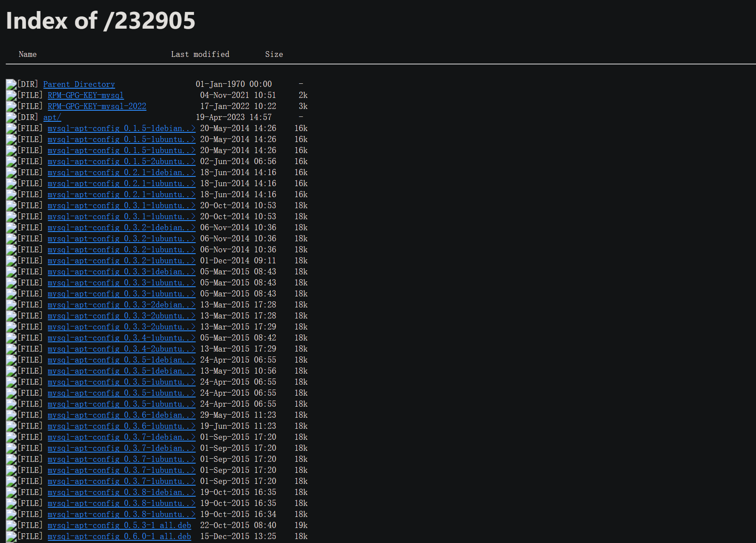Open the RPM-GPG-KEY-mysql-2022 file link
Screen dimensions: 756x543
point(97,106)
